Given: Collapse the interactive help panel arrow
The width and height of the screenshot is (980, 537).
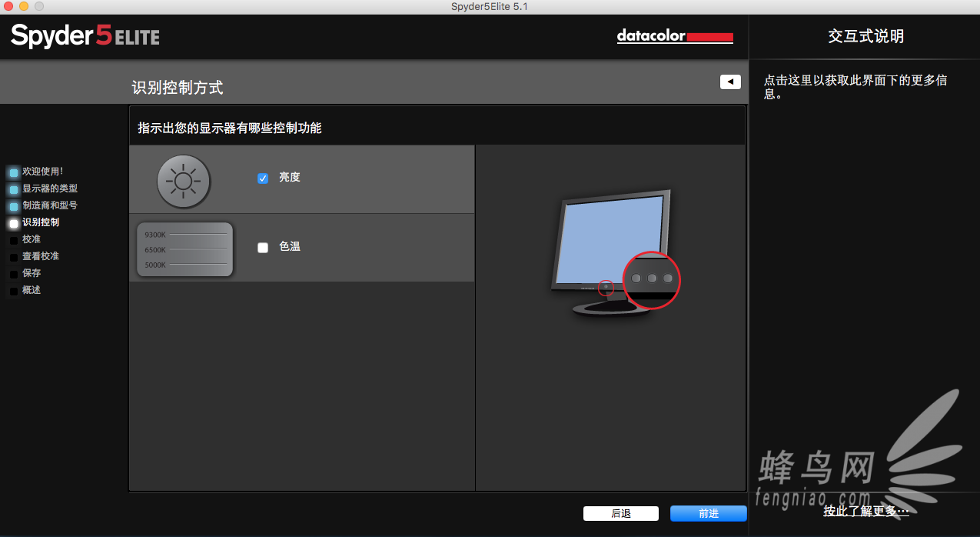Looking at the screenshot, I should point(730,82).
